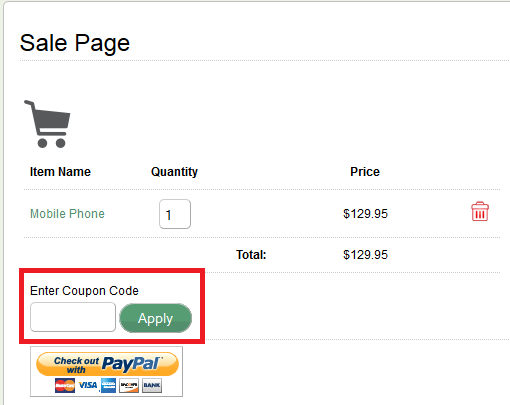The image size is (510, 405).
Task: Click the BANK payment icon
Action: (x=152, y=386)
